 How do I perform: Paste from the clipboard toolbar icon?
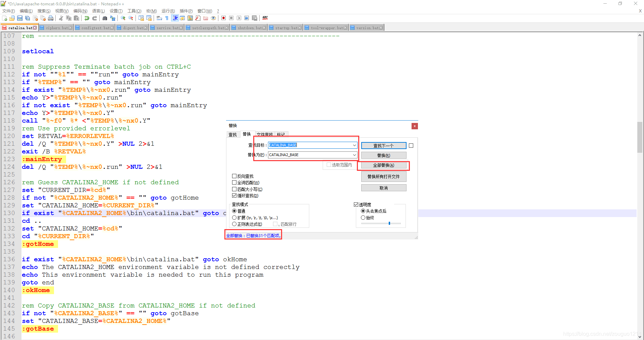pyautogui.click(x=76, y=18)
